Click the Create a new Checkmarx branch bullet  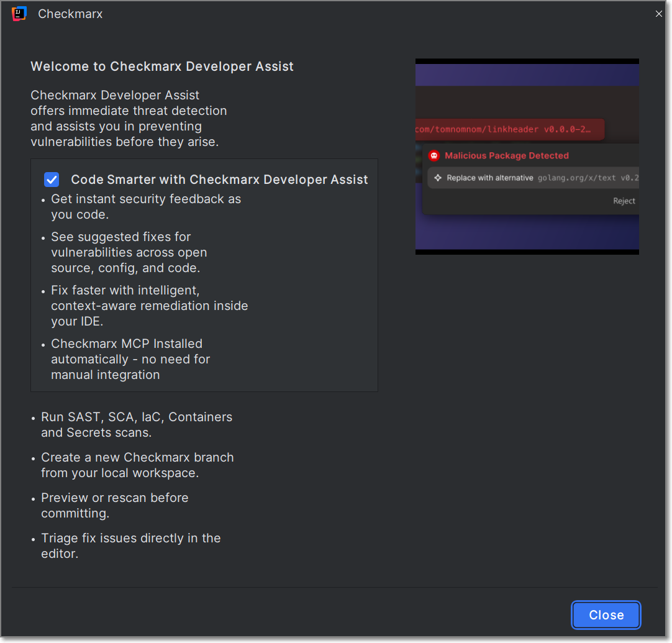[x=137, y=465]
